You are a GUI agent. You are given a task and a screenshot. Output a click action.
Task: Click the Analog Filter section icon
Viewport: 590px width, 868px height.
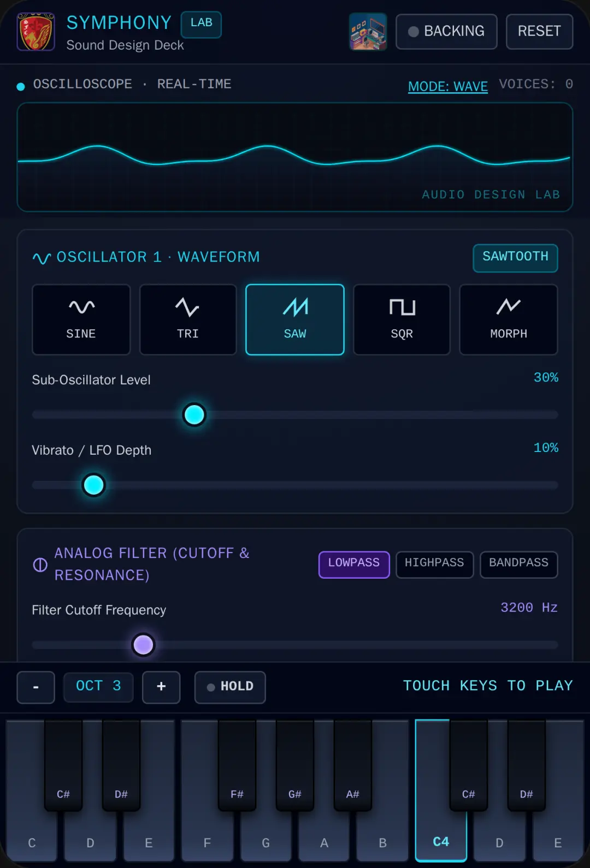tap(40, 564)
